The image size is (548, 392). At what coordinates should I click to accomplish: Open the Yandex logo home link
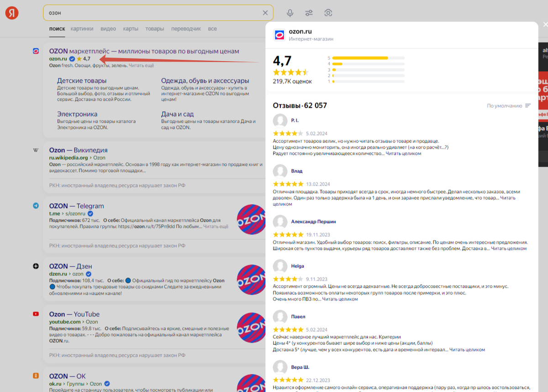(12, 13)
